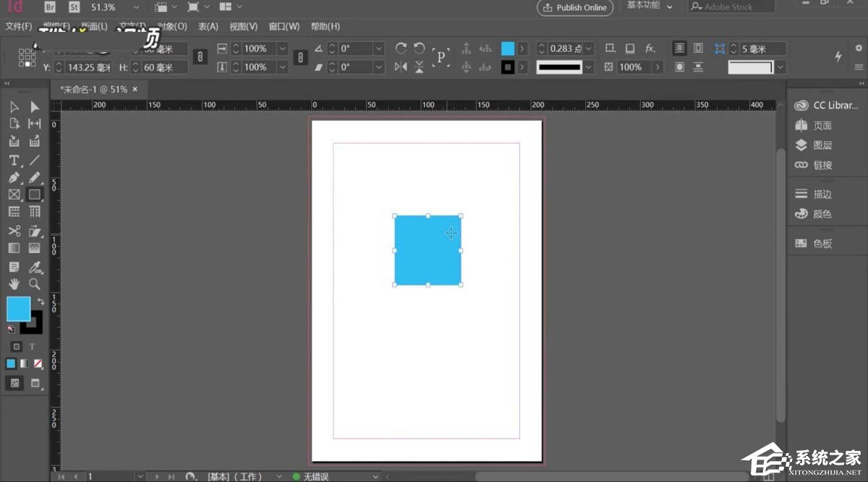Open the 文件(F) menu
This screenshot has height=482, width=868.
[19, 27]
